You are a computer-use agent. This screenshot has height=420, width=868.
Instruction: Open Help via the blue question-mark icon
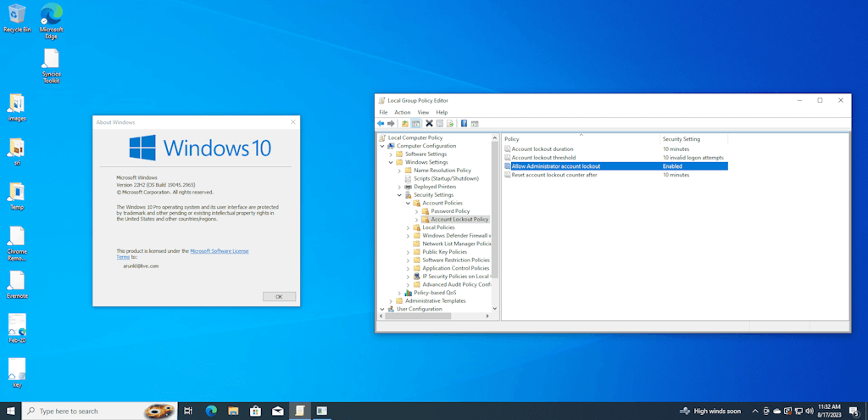point(464,124)
